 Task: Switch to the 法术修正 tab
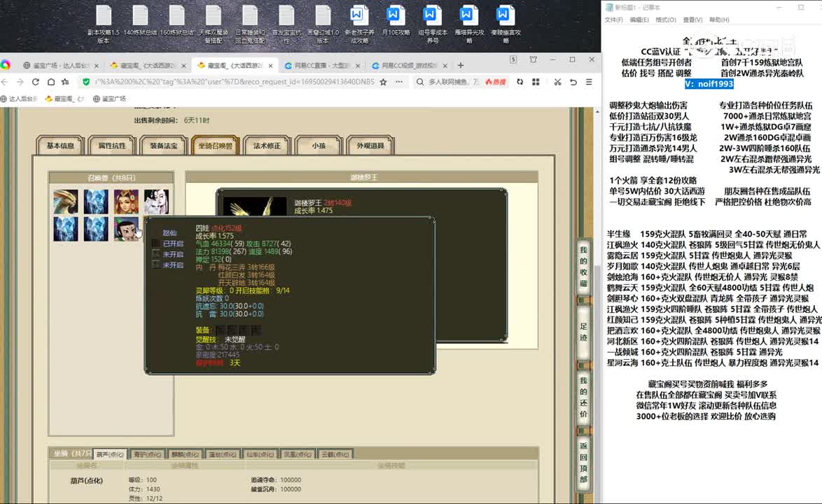(x=267, y=146)
